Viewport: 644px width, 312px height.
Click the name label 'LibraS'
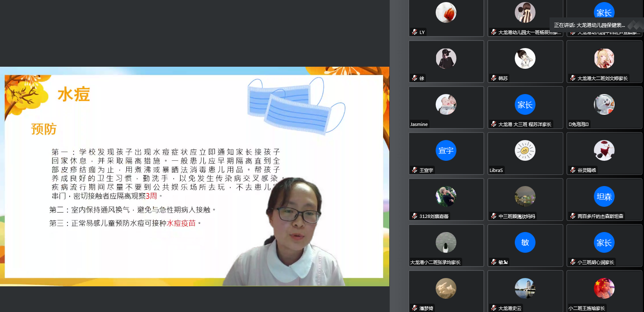(497, 170)
